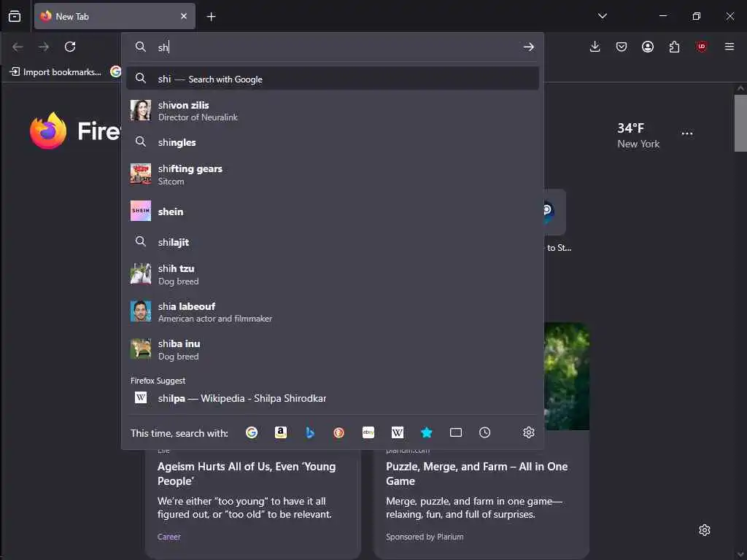Open new tab personalize gear icon
747x560 pixels.
[x=705, y=530]
